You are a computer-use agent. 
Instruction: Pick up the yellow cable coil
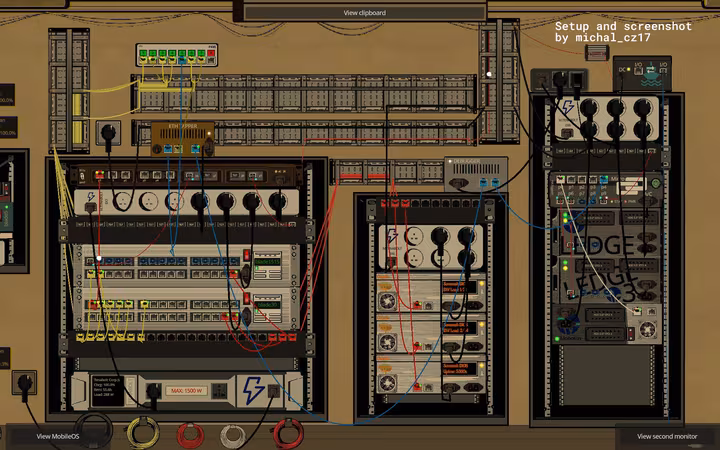[x=143, y=432]
